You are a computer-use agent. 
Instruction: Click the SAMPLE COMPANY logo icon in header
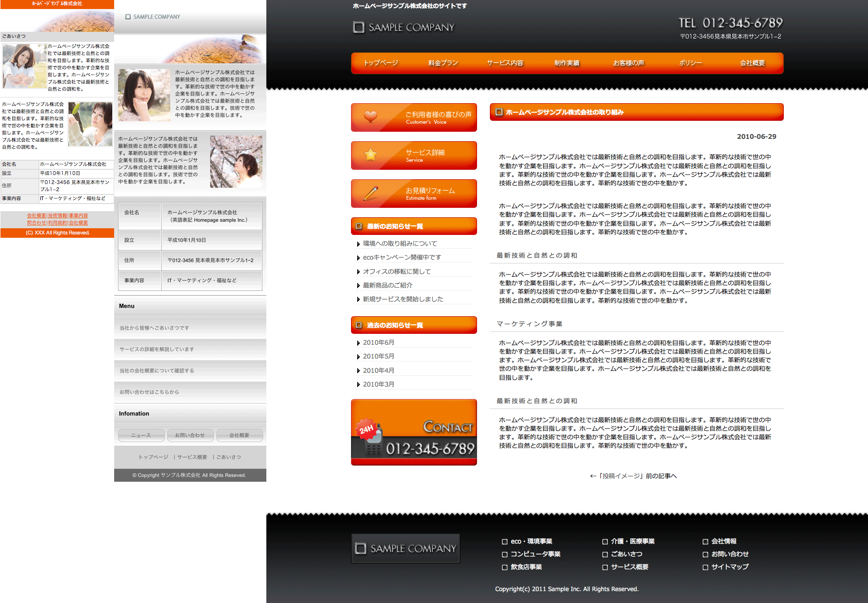click(359, 27)
